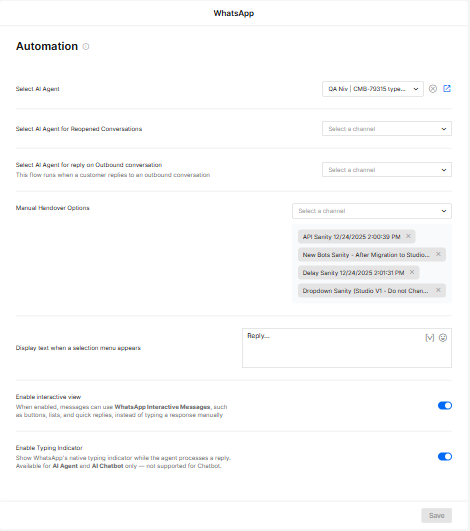The height and width of the screenshot is (531, 470).
Task: Open emoji picker in reply text box
Action: pyautogui.click(x=443, y=338)
